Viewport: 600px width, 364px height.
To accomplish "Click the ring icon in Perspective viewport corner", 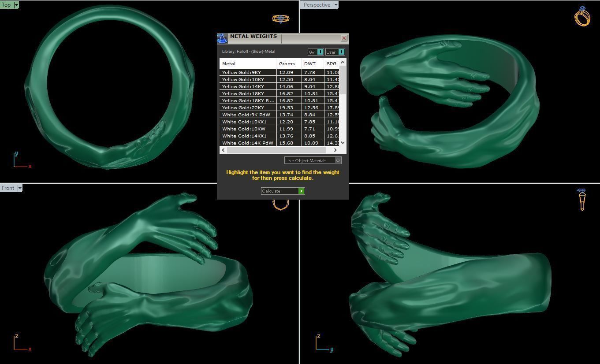I will point(582,16).
